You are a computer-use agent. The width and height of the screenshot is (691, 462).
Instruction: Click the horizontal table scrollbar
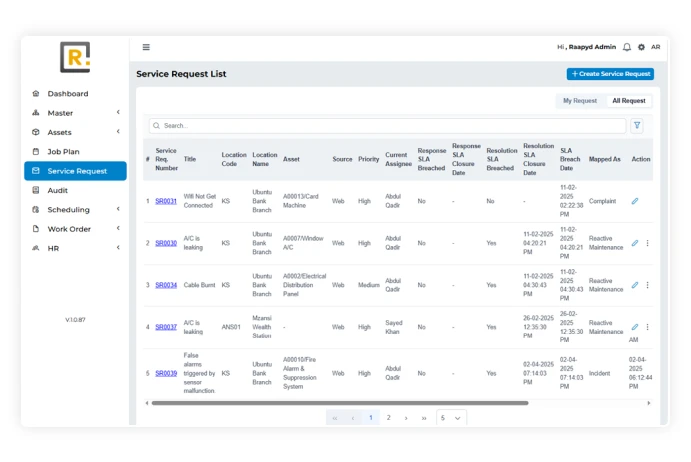(x=340, y=403)
